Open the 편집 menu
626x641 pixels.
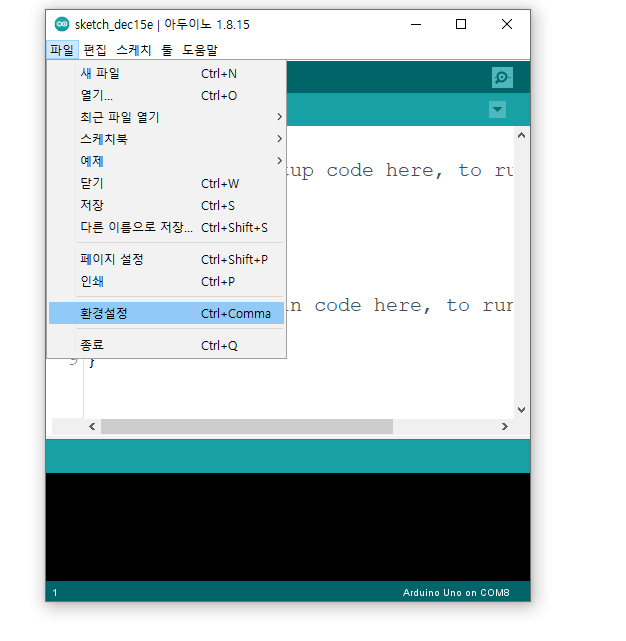94,50
